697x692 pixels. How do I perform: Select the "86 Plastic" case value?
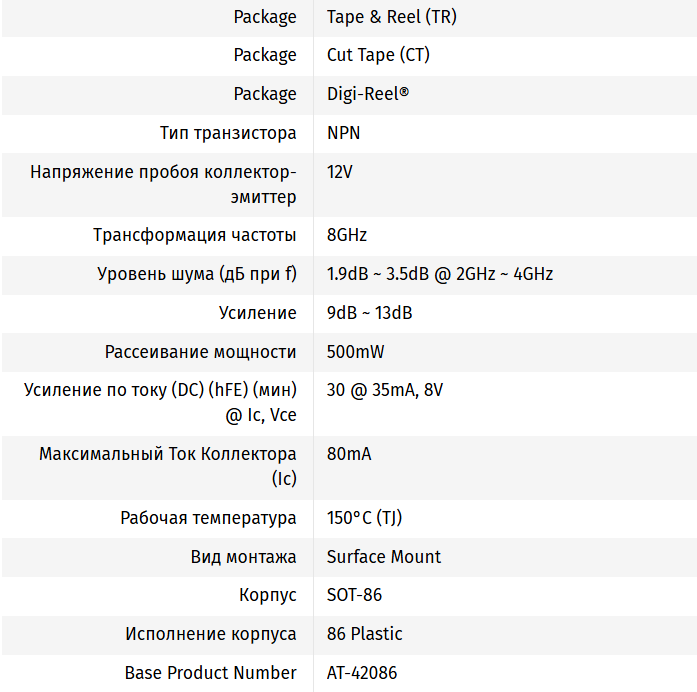coord(365,634)
